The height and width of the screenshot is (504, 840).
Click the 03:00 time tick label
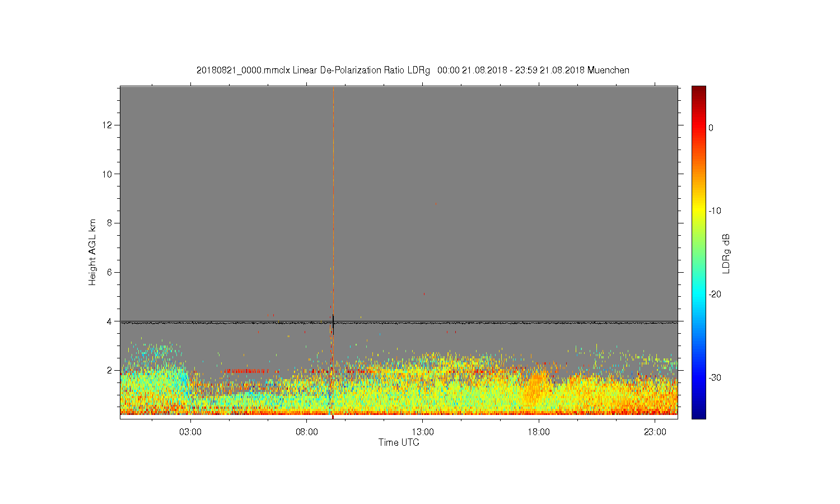[x=190, y=432]
